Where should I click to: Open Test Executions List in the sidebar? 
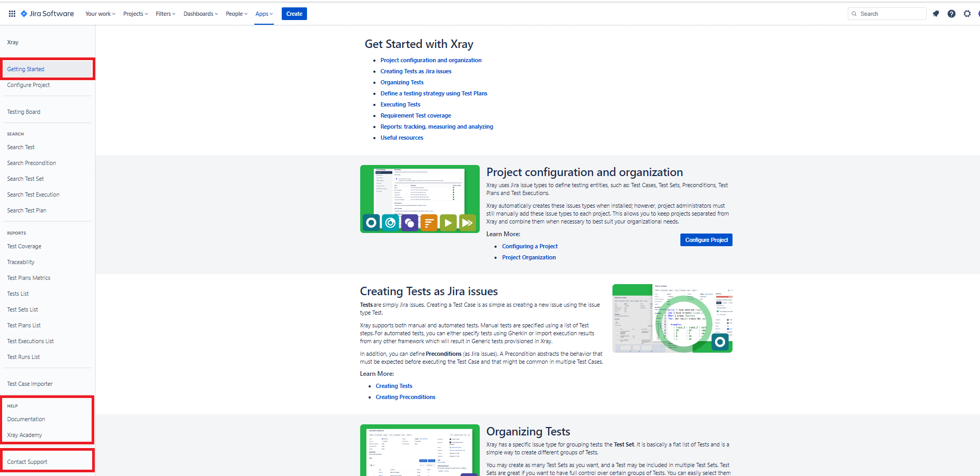(x=31, y=341)
